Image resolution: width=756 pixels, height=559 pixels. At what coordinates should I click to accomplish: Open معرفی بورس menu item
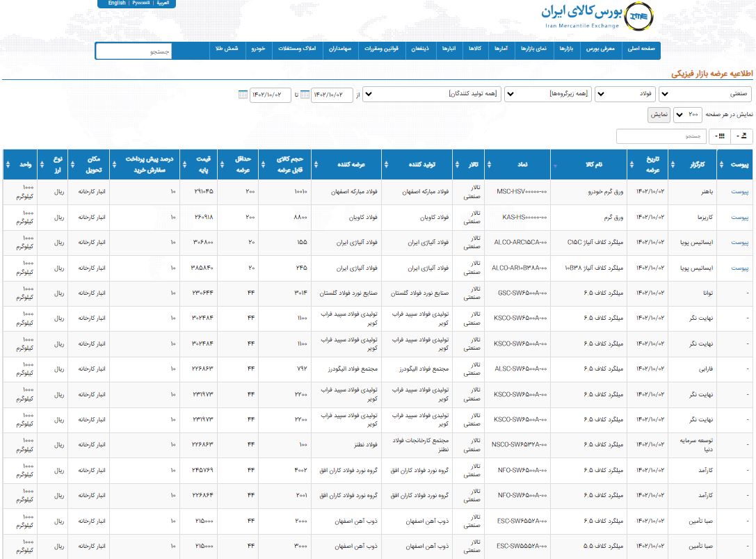600,49
